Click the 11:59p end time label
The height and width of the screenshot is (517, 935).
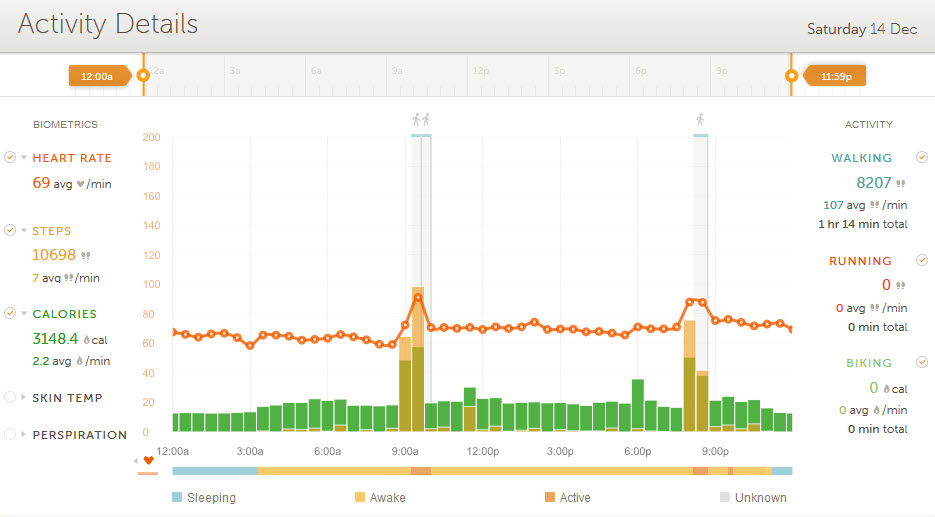[x=835, y=75]
